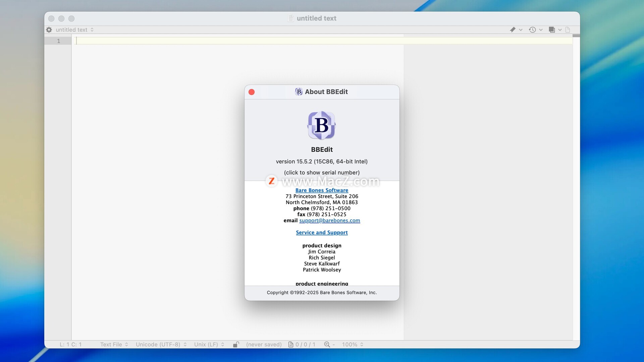Click the name Steve Kalkwarf in credits
The image size is (644, 362).
click(322, 263)
